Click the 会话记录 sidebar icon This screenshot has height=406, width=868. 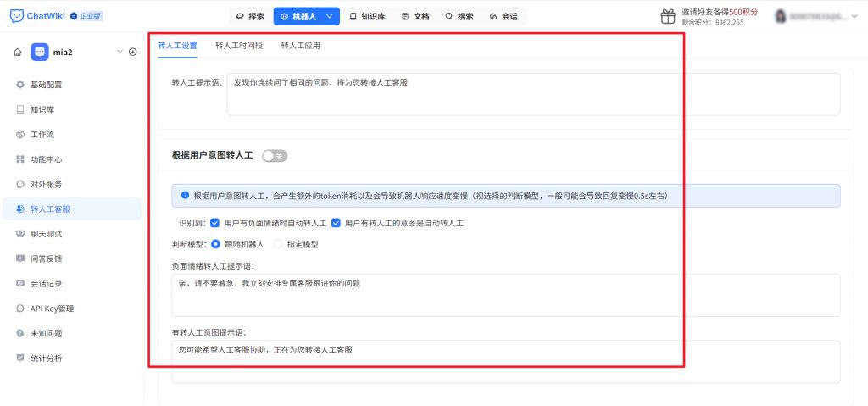click(20, 284)
